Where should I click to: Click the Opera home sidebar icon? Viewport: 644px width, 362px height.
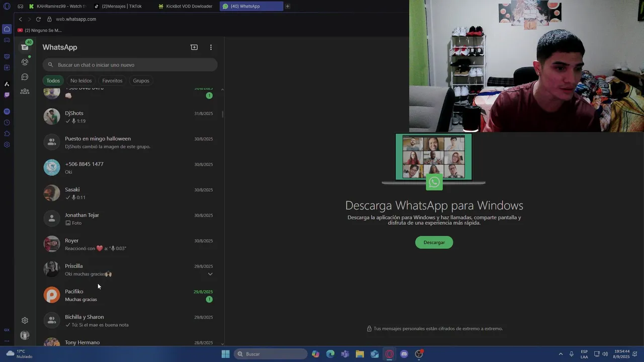pos(7,29)
